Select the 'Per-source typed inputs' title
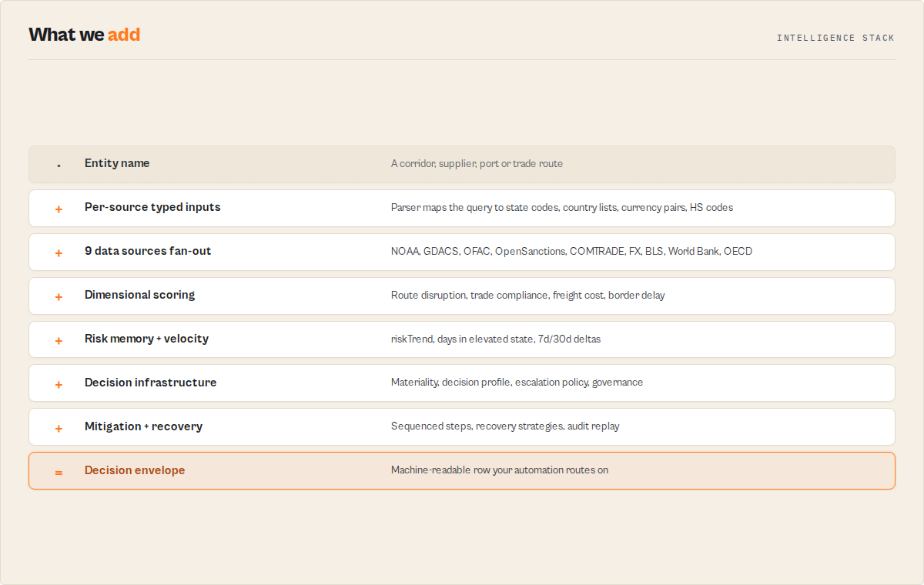This screenshot has height=585, width=924. (152, 207)
